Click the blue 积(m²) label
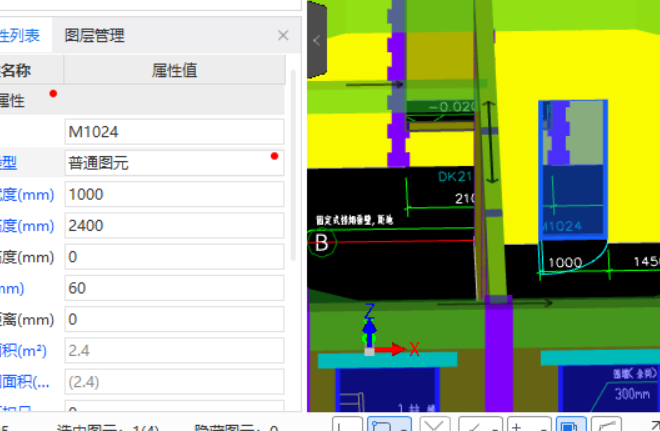This screenshot has height=431, width=660. click(x=23, y=351)
